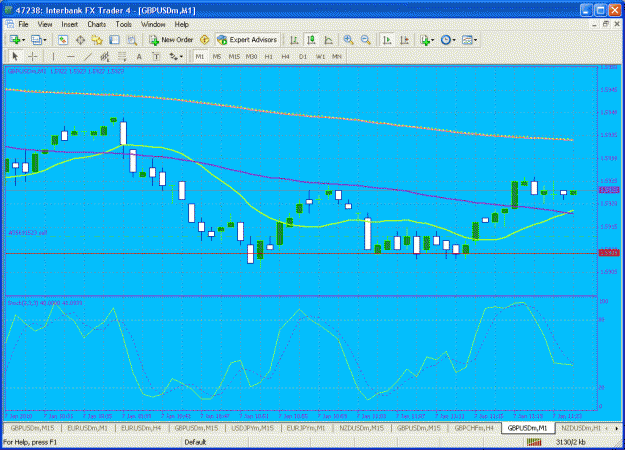This screenshot has width=625, height=450.
Task: Switch chart to M30 timeframe
Action: click(x=251, y=57)
